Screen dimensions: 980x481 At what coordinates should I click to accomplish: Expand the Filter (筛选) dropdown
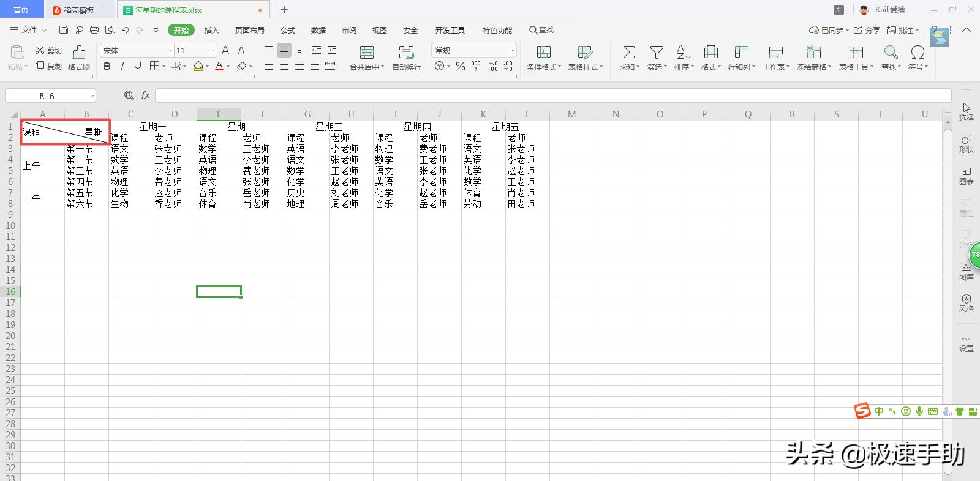pyautogui.click(x=665, y=67)
